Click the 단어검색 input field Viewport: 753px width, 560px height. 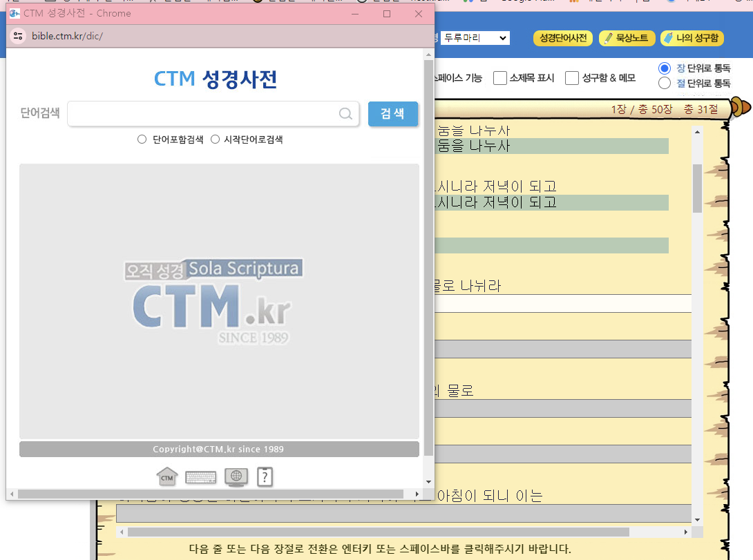pyautogui.click(x=213, y=114)
